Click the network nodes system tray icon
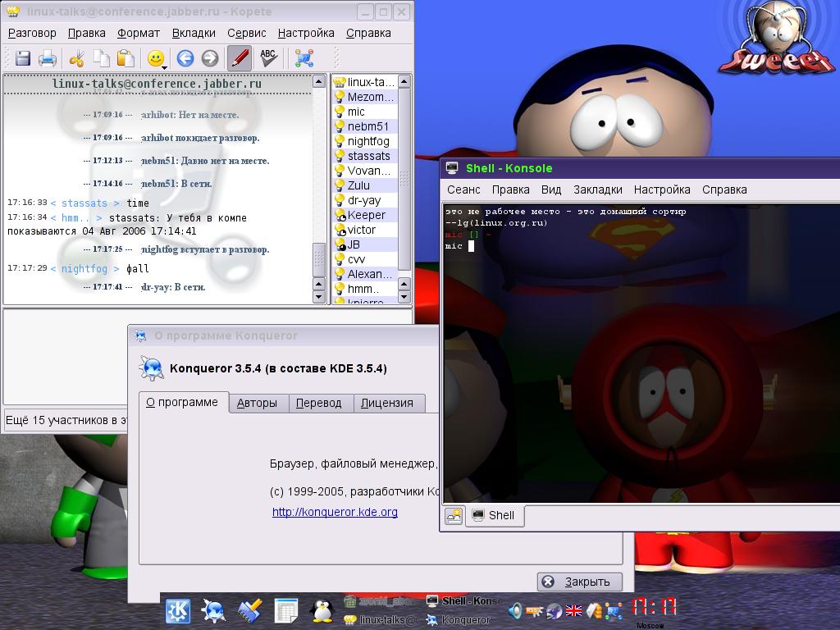 614,610
